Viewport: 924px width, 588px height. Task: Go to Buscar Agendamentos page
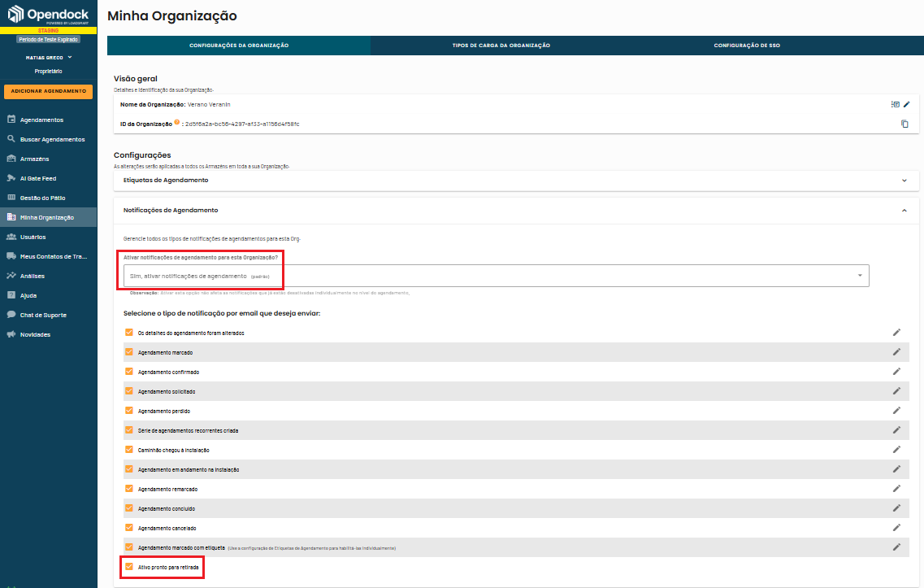(x=48, y=139)
